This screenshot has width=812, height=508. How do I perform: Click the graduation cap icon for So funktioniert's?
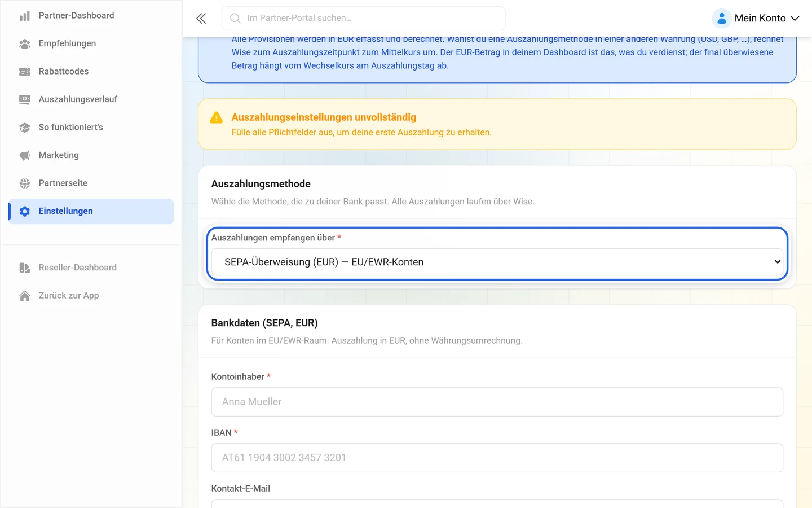pyautogui.click(x=25, y=128)
